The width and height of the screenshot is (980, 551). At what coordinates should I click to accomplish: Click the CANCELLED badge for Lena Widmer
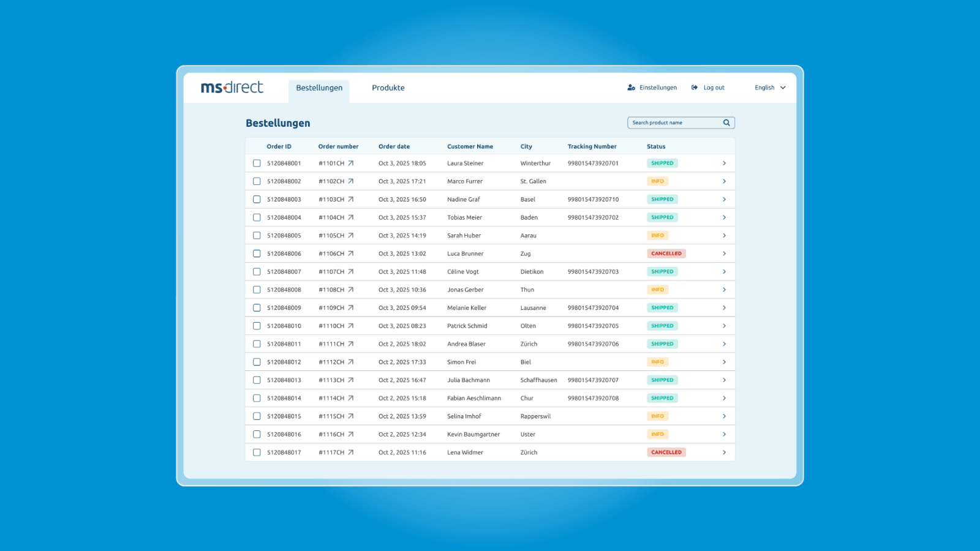666,452
